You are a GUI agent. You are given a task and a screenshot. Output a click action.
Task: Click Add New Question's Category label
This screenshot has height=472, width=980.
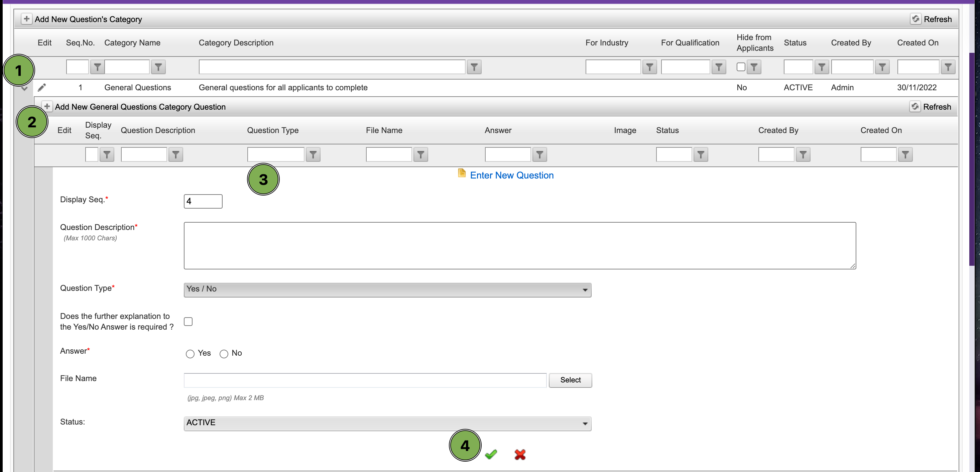pyautogui.click(x=88, y=19)
